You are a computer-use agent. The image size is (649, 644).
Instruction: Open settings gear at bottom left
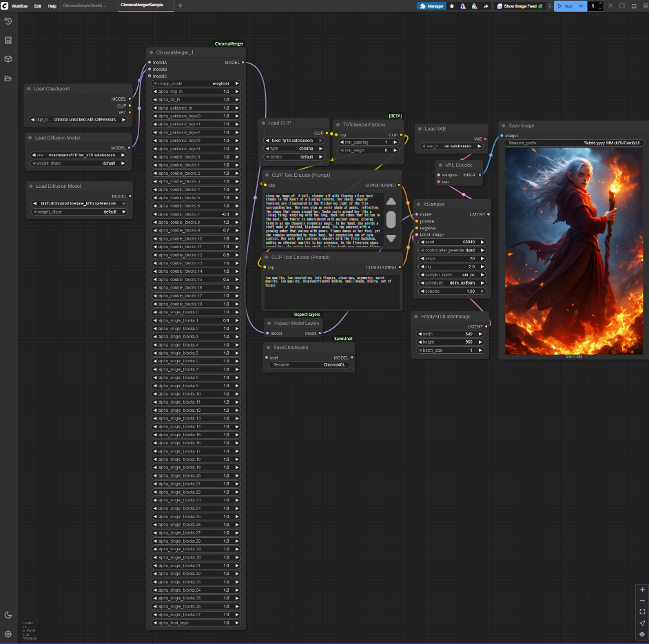(8, 634)
